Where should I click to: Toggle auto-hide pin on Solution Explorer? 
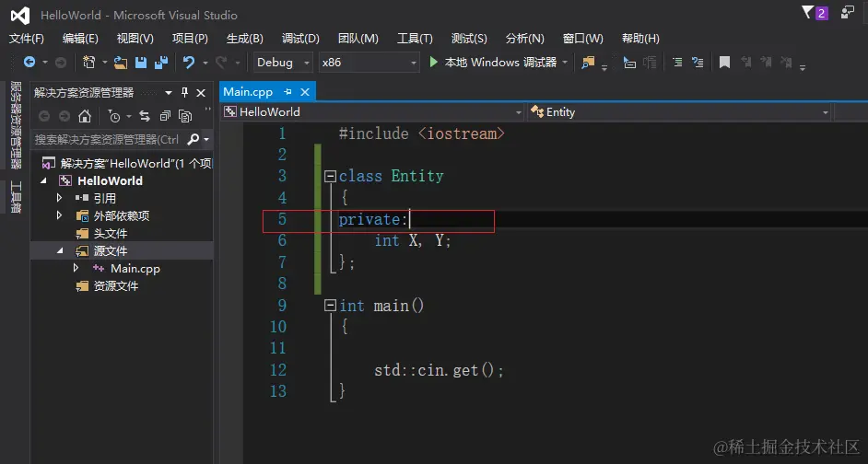185,93
